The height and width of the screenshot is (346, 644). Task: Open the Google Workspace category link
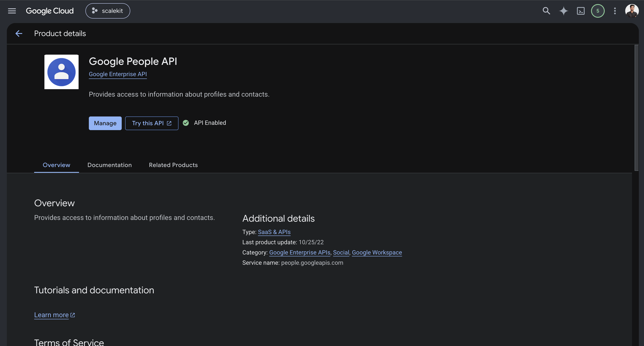pos(377,253)
